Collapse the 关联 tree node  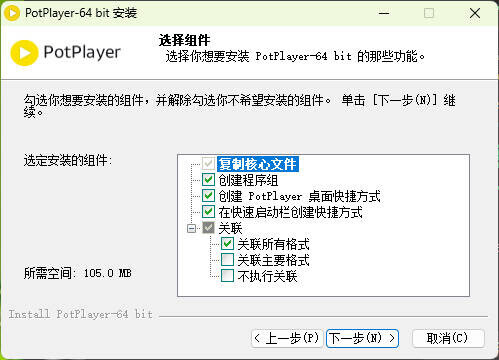(192, 228)
